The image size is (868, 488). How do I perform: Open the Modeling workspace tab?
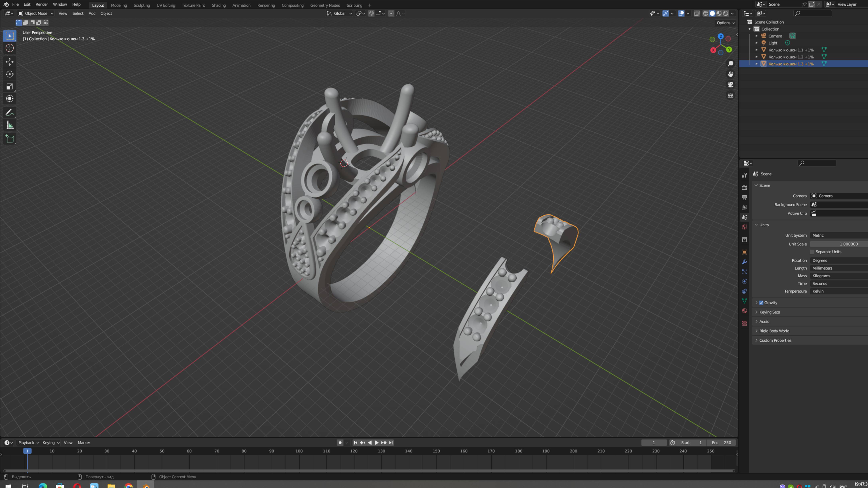click(x=119, y=5)
